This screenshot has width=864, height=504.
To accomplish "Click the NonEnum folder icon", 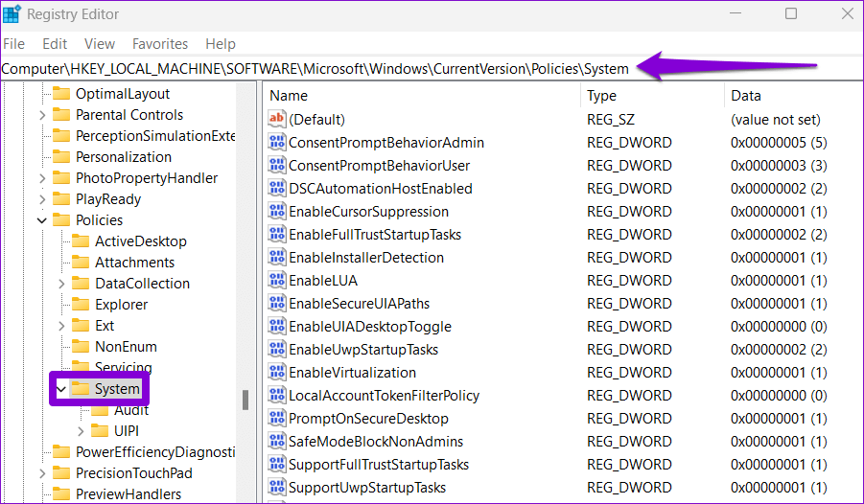I will tap(81, 347).
